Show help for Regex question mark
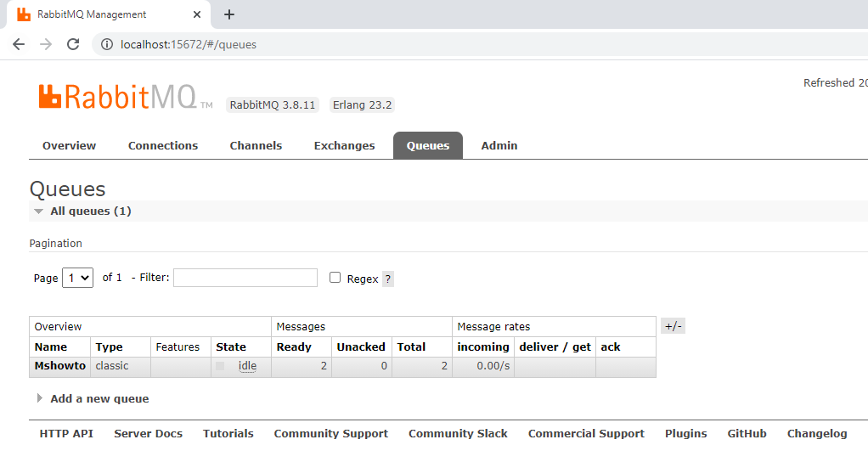 pos(388,279)
